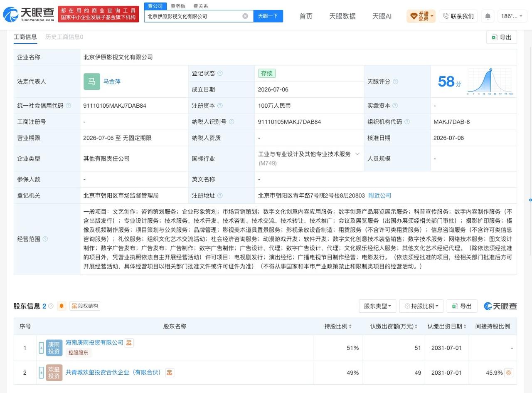
Task: Click the 天眼一下 search button
Action: coord(268,16)
